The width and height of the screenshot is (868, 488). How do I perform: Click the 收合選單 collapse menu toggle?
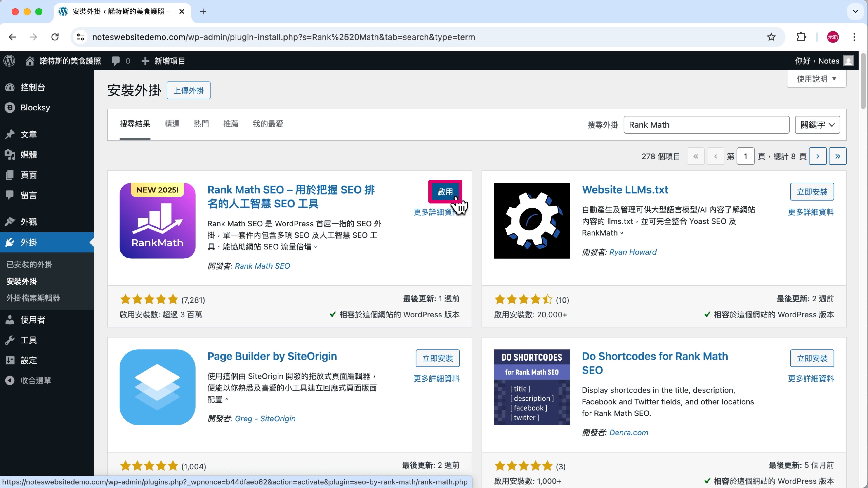[35, 380]
